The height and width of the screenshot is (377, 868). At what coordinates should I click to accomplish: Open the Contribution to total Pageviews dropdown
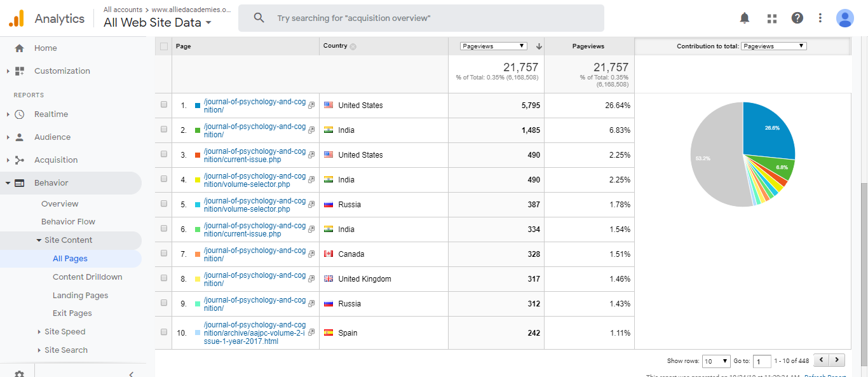click(773, 46)
